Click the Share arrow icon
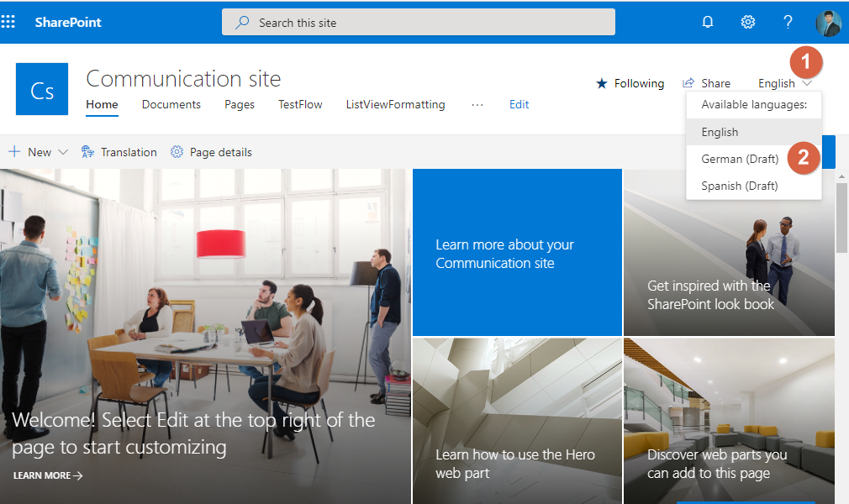Image resolution: width=849 pixels, height=504 pixels. 688,83
